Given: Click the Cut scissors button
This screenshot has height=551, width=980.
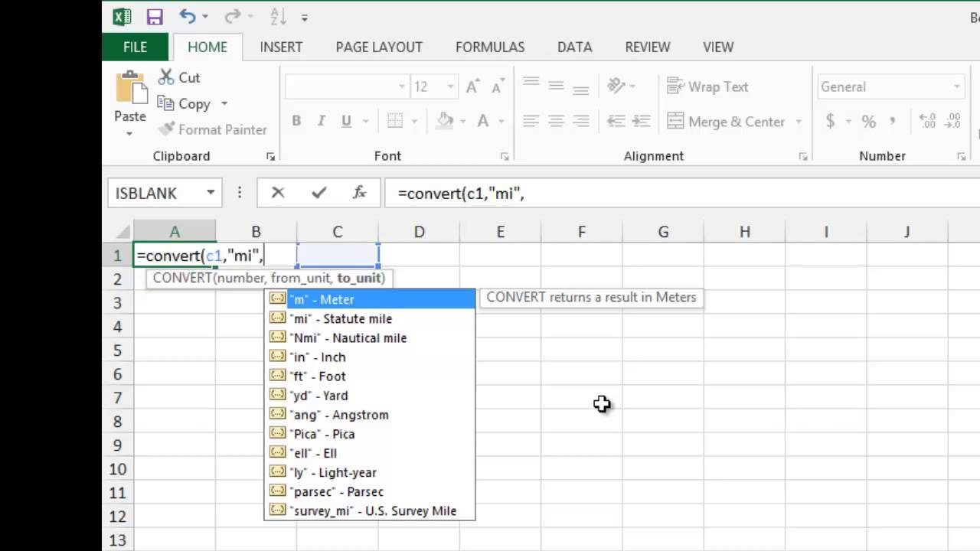Looking at the screenshot, I should [x=179, y=77].
